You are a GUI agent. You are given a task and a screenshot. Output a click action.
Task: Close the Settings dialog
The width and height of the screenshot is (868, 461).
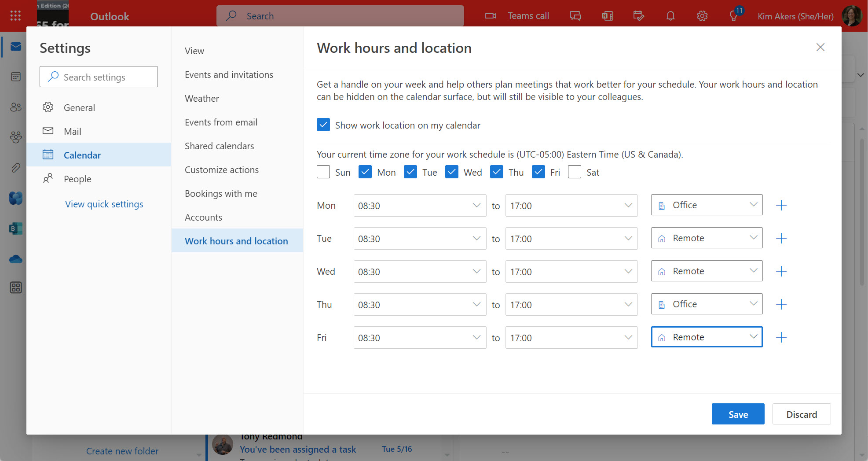(x=820, y=48)
